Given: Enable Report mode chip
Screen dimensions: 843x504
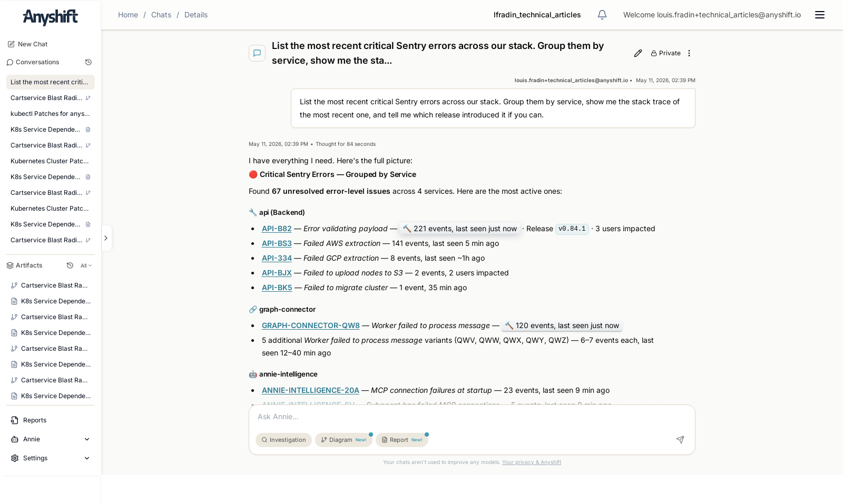Looking at the screenshot, I should pos(402,440).
